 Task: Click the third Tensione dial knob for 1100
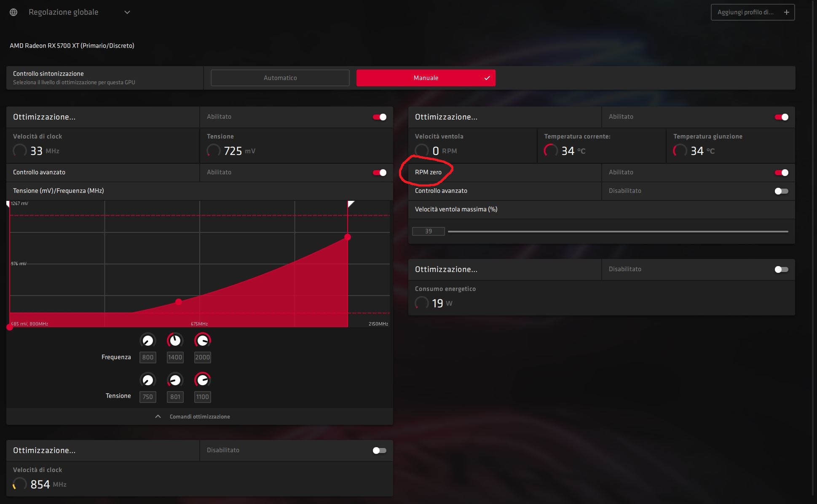click(202, 380)
